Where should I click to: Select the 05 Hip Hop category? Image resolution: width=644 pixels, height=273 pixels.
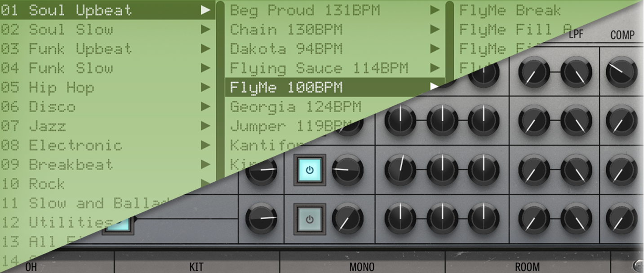(x=62, y=88)
